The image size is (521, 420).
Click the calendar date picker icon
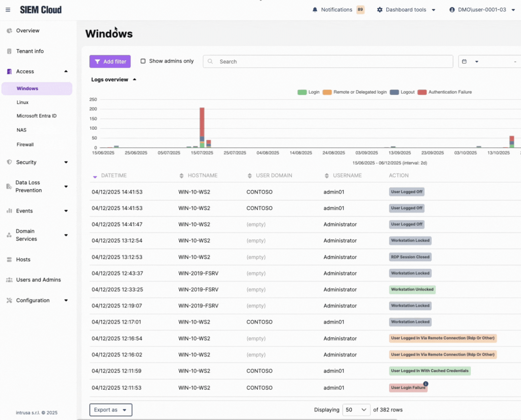pyautogui.click(x=464, y=61)
